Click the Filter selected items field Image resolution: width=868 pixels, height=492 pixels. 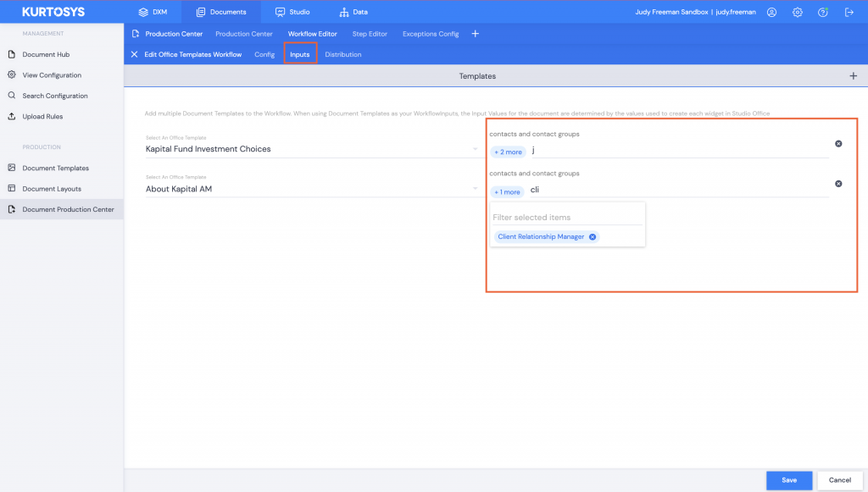(x=567, y=218)
